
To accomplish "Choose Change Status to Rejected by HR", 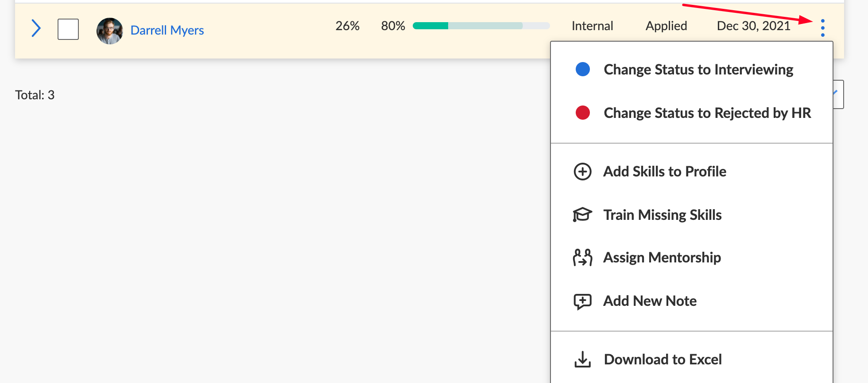I will (x=707, y=113).
